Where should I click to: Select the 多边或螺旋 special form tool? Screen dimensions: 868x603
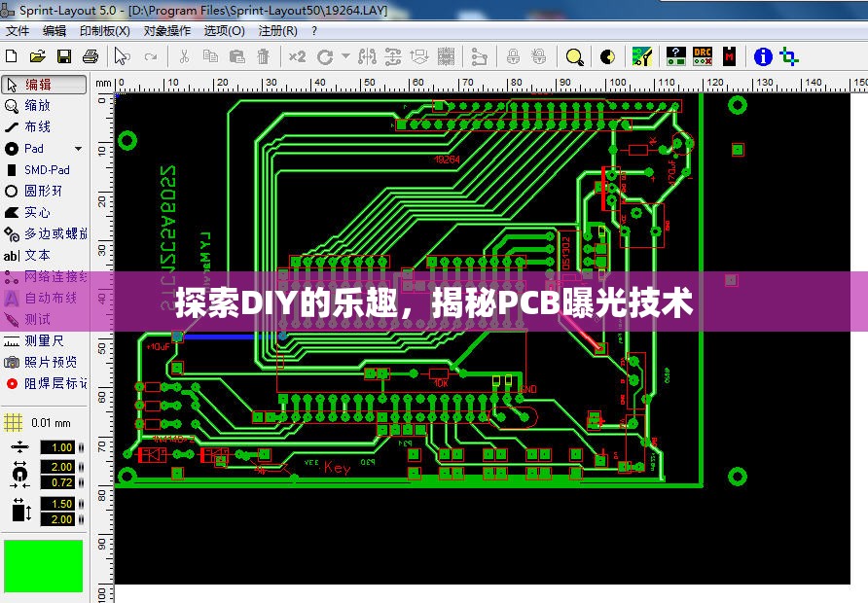[x=44, y=234]
